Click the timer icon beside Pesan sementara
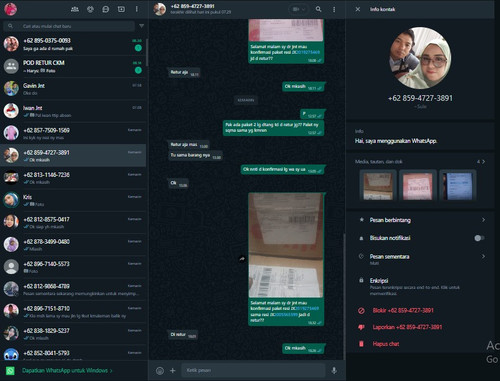 click(x=361, y=256)
